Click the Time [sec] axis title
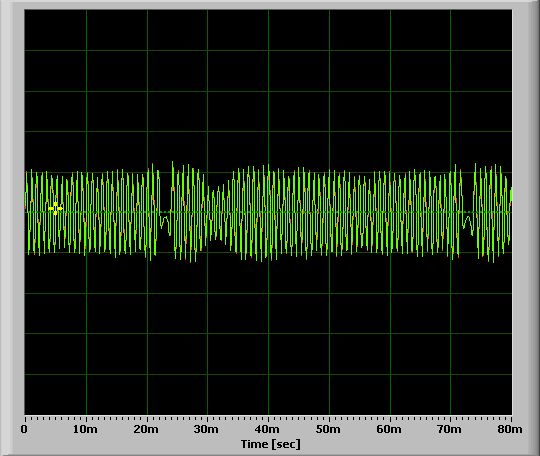Screen dimensions: 540x456 coord(271,444)
